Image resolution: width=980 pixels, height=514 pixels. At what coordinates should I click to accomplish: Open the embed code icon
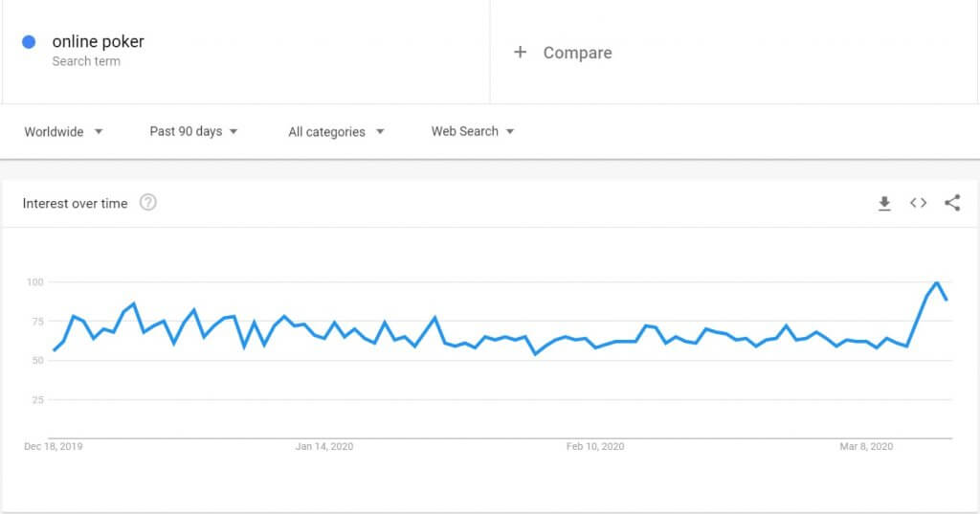click(918, 203)
